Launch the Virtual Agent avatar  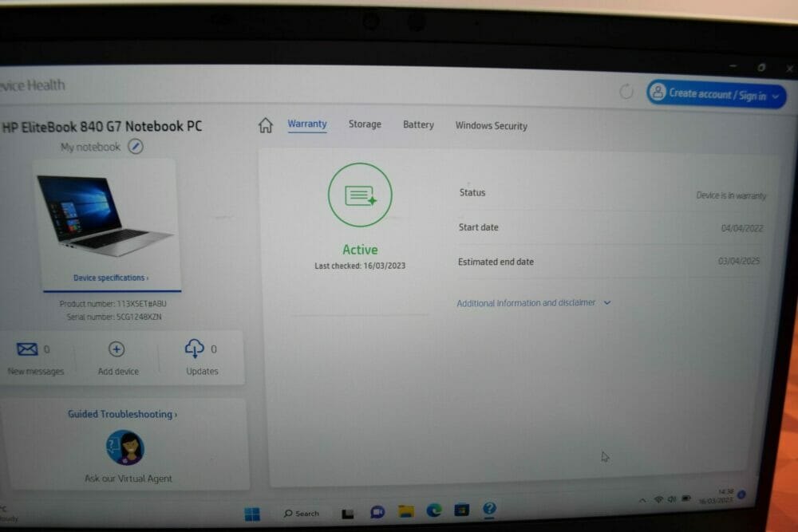point(125,447)
